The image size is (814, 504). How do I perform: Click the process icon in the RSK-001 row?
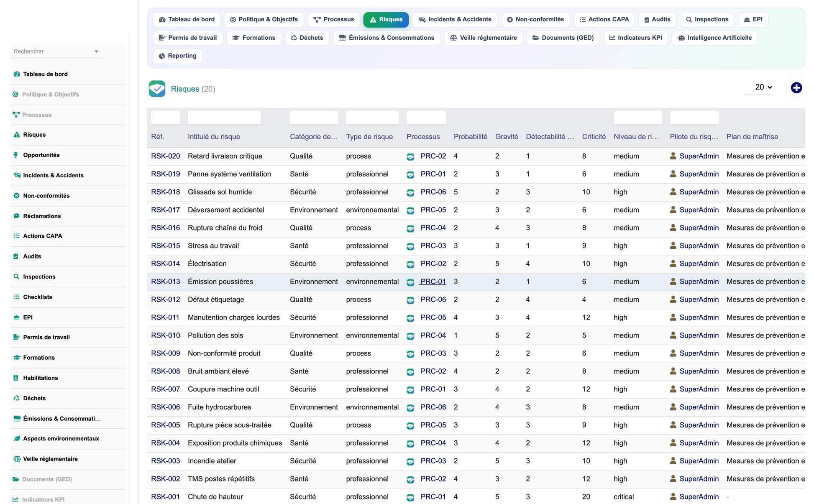point(410,497)
